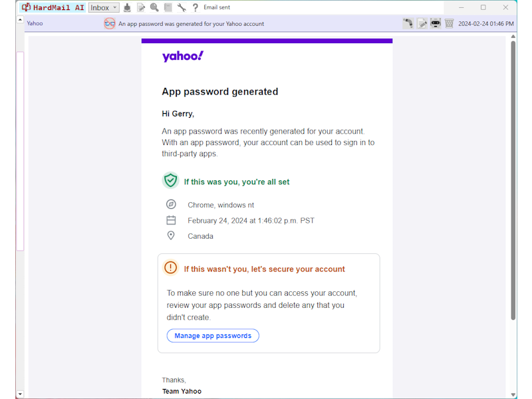The height and width of the screenshot is (399, 532).
Task: Click the address book icon
Action: (x=168, y=7)
